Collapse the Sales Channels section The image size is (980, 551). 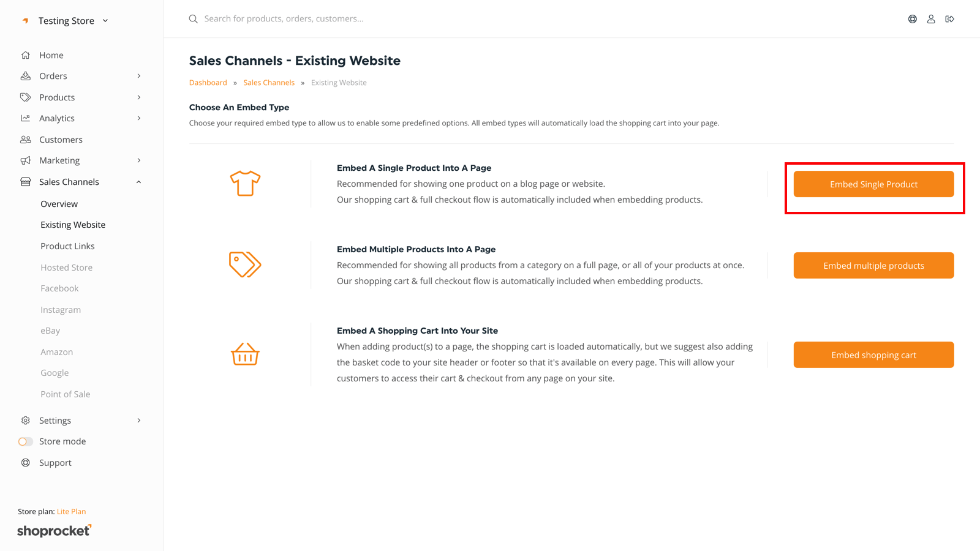point(139,181)
